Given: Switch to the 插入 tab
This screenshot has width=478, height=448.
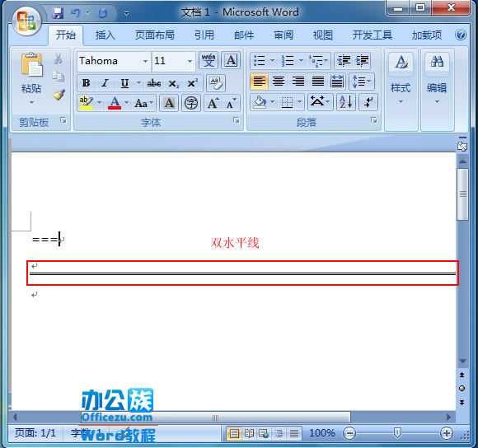Looking at the screenshot, I should pyautogui.click(x=105, y=35).
